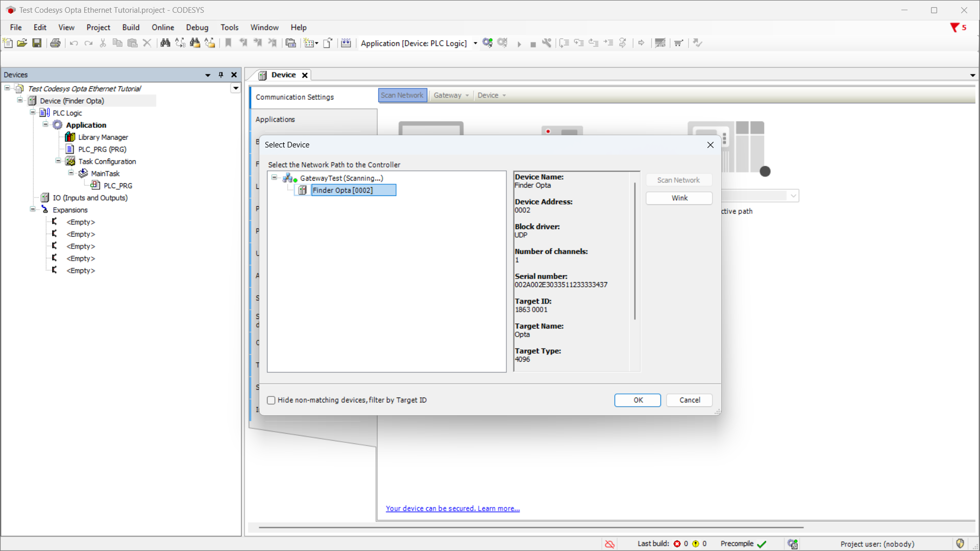Click the Print toolbar icon
Screen dimensions: 980x551
click(x=55, y=43)
